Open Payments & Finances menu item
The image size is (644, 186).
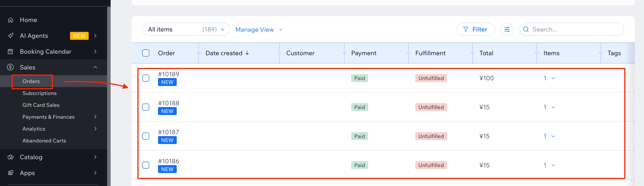(49, 117)
